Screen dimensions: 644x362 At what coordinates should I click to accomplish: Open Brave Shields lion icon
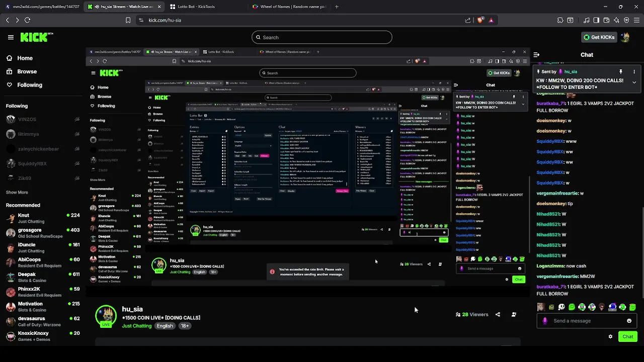(480, 20)
